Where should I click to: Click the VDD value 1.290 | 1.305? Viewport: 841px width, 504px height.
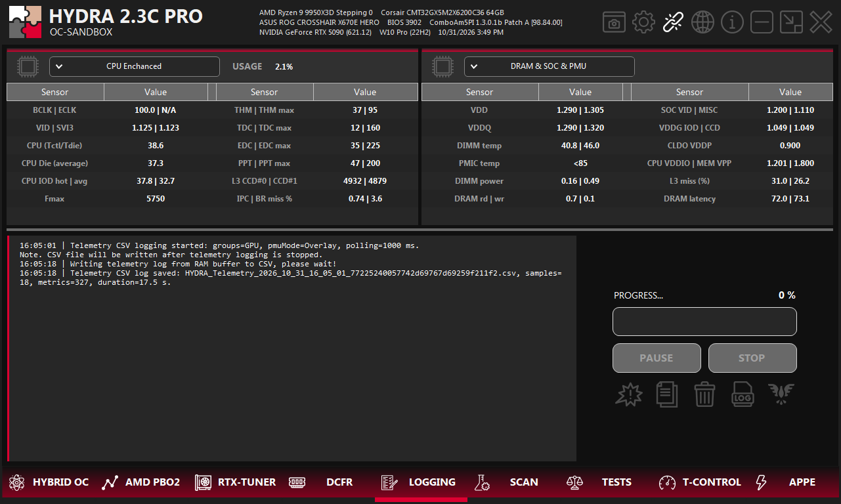(580, 110)
